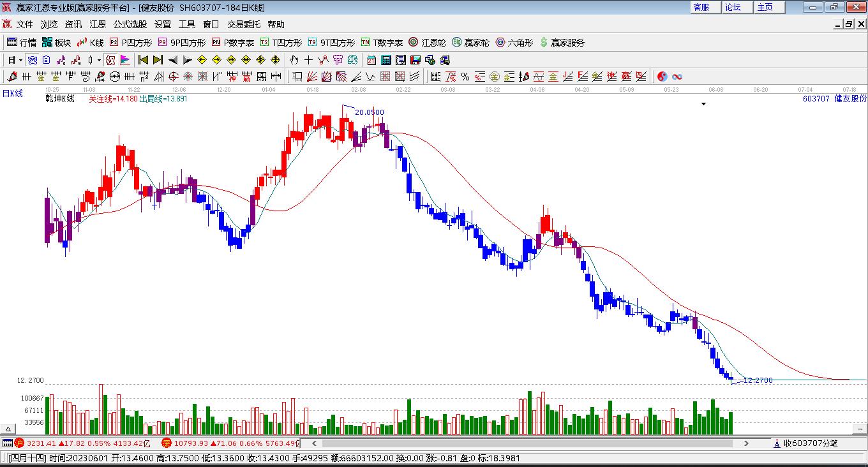Click the blue infinity loop icon
Screen dimensions: 868x467
click(677, 77)
